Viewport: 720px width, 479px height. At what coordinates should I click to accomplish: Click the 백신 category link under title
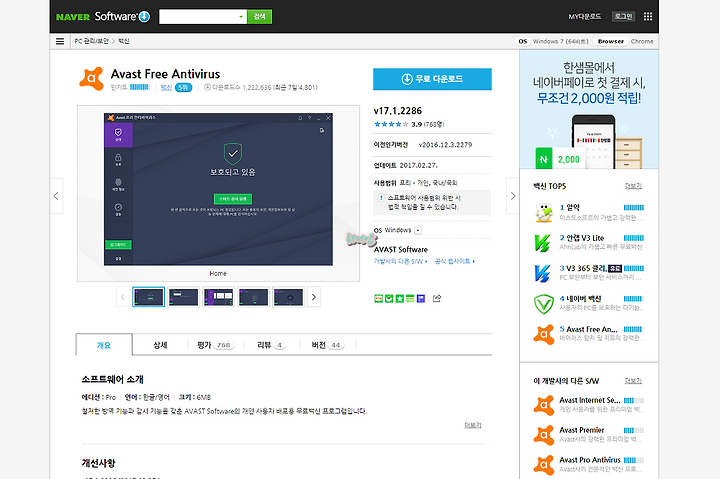pos(166,87)
